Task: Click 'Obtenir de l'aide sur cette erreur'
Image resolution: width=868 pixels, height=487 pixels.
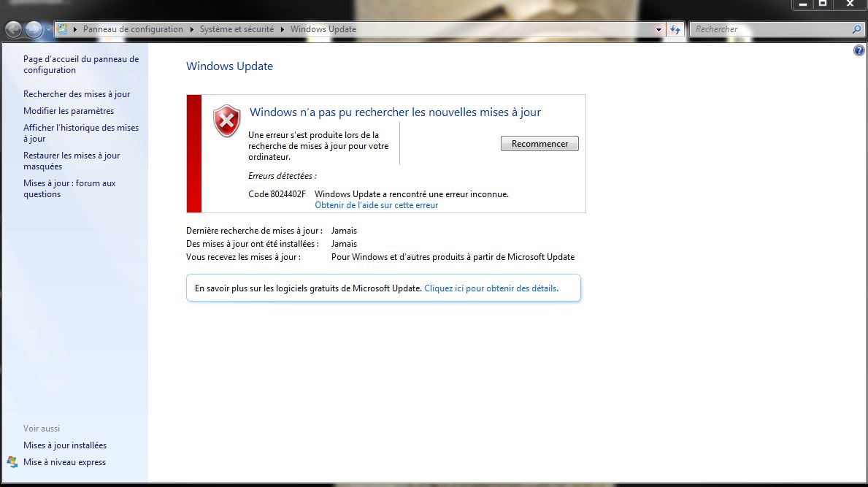Action: coord(377,204)
